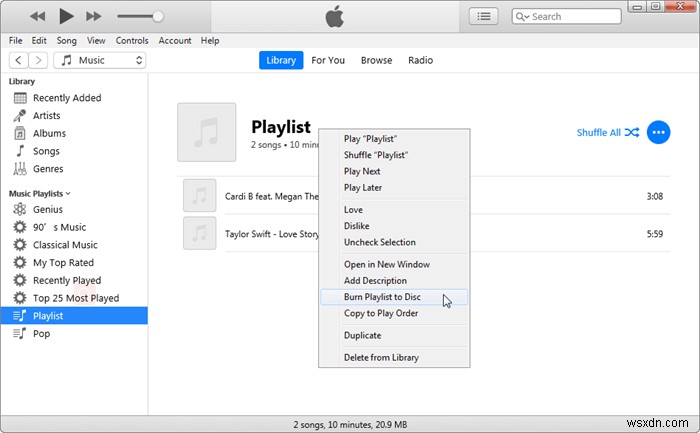The width and height of the screenshot is (700, 433).
Task: Select Recently Added in sidebar
Action: point(67,98)
